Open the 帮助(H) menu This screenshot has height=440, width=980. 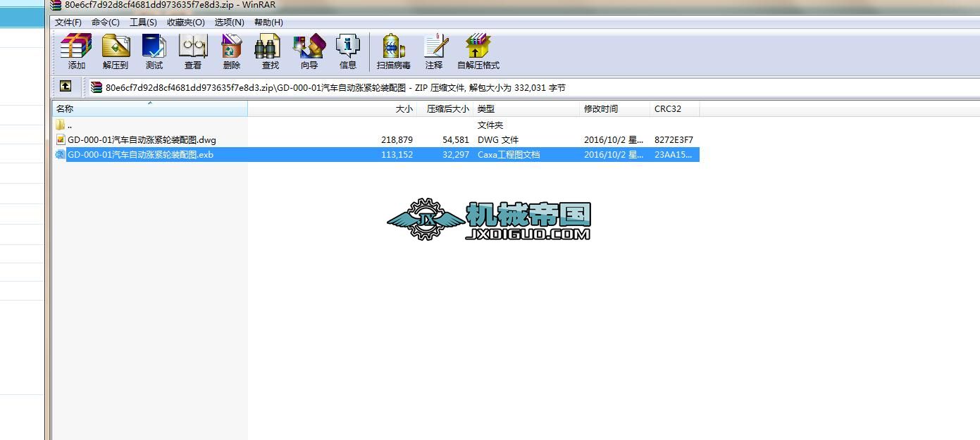pos(268,22)
